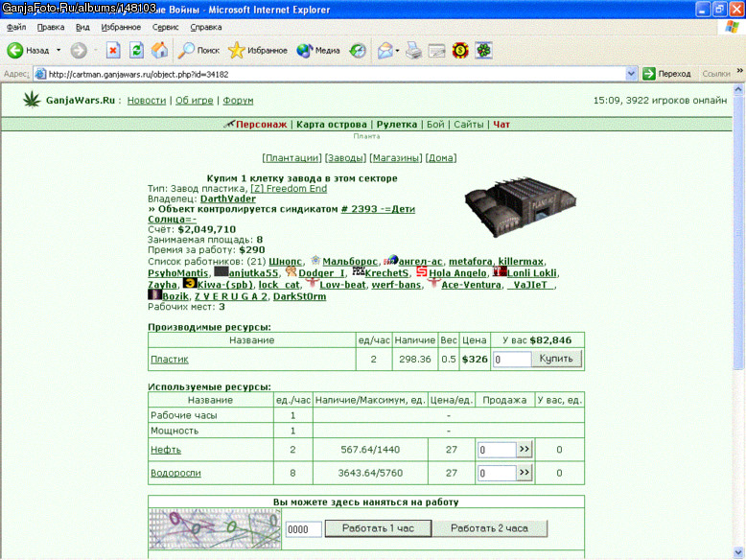
Task: Click the Refresh page toolbar icon
Action: point(136,50)
